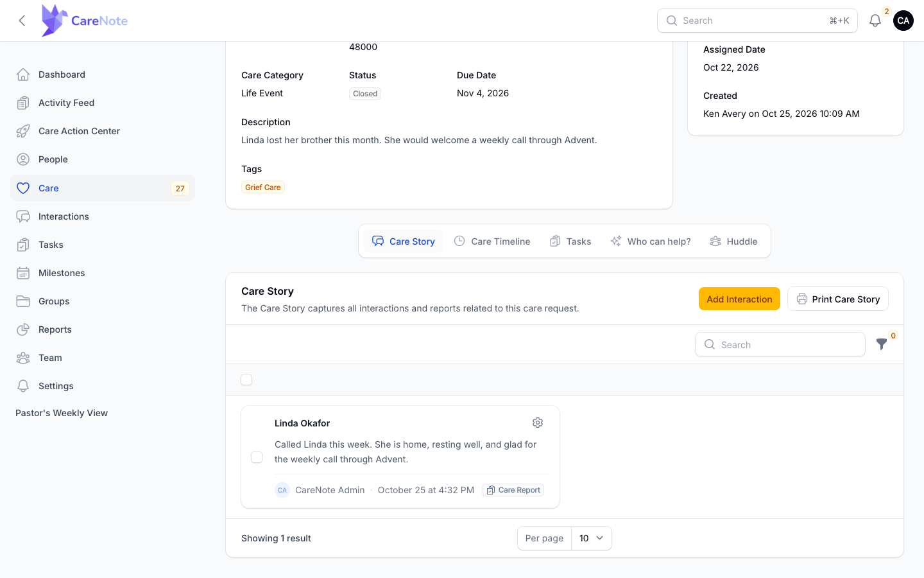Open the Who can help? tab
Screen dimensions: 924x578
point(651,241)
